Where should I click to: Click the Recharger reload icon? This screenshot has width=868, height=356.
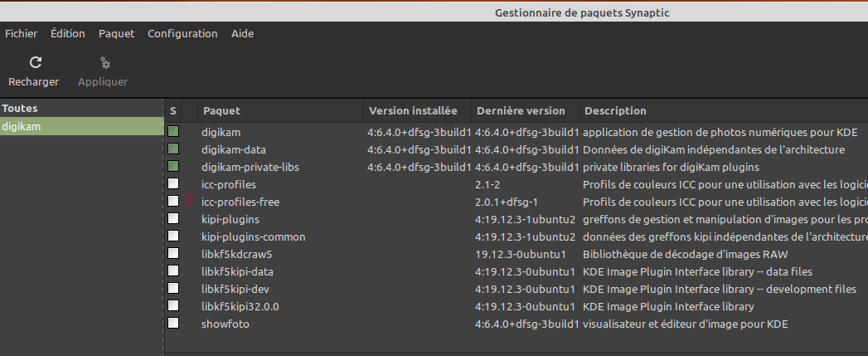click(36, 62)
